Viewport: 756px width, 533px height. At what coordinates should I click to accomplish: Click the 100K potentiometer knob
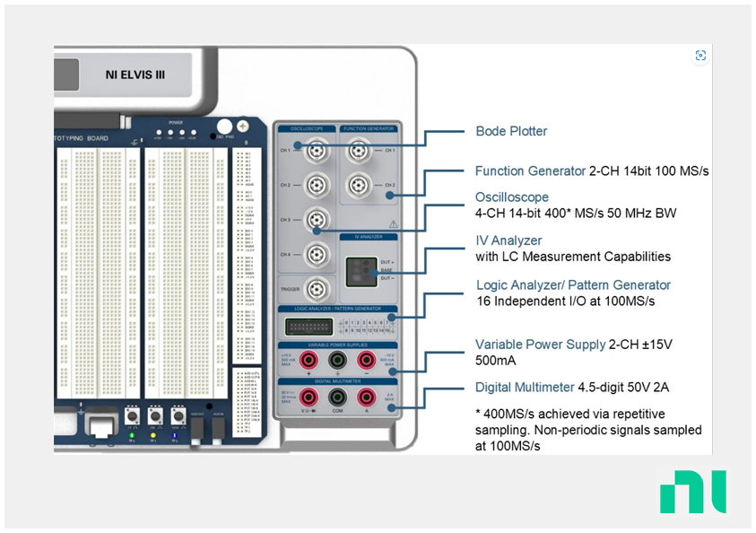pyautogui.click(x=178, y=415)
